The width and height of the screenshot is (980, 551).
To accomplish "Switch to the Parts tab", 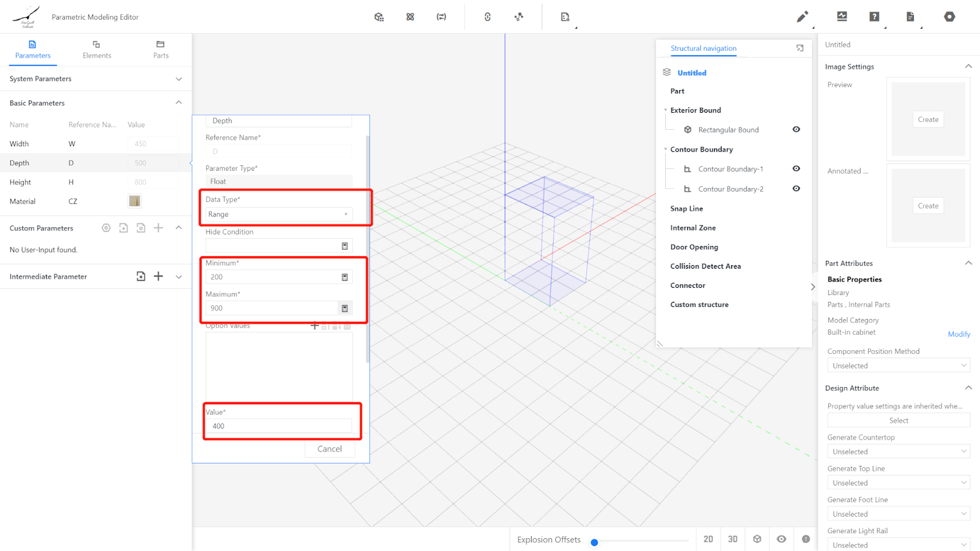I will [x=160, y=50].
